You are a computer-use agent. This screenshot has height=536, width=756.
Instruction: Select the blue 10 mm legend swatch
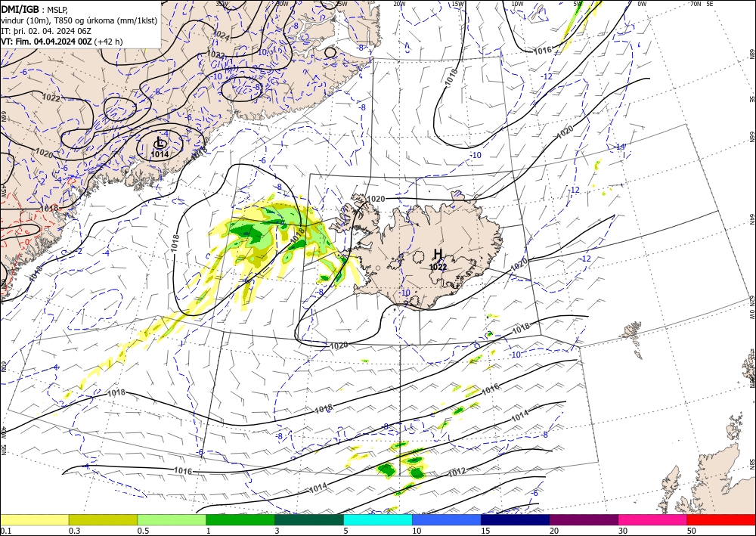[x=447, y=519]
